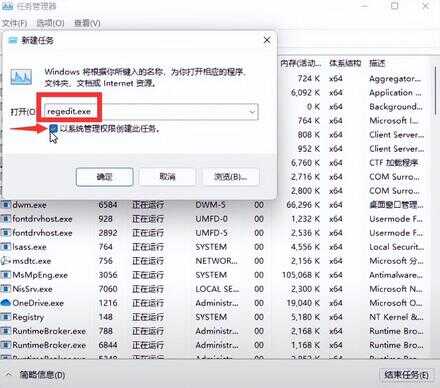Click the 66,296 K memory value

click(x=303, y=205)
